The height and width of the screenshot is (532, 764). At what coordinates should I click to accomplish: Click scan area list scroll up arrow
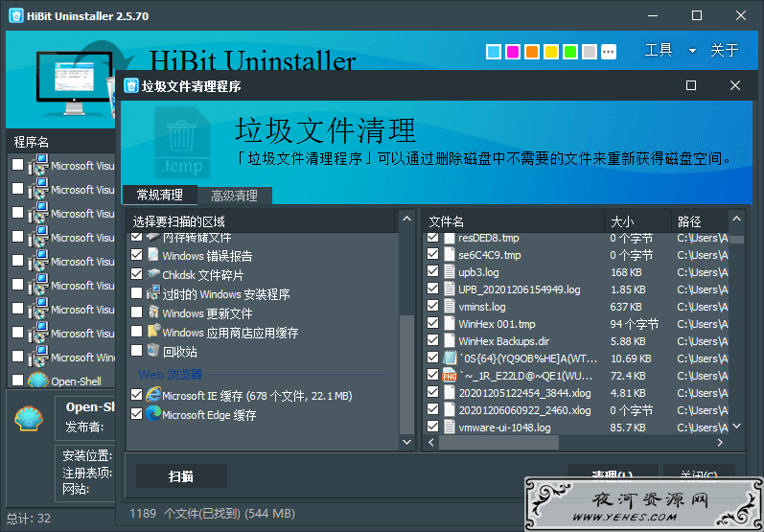click(406, 220)
